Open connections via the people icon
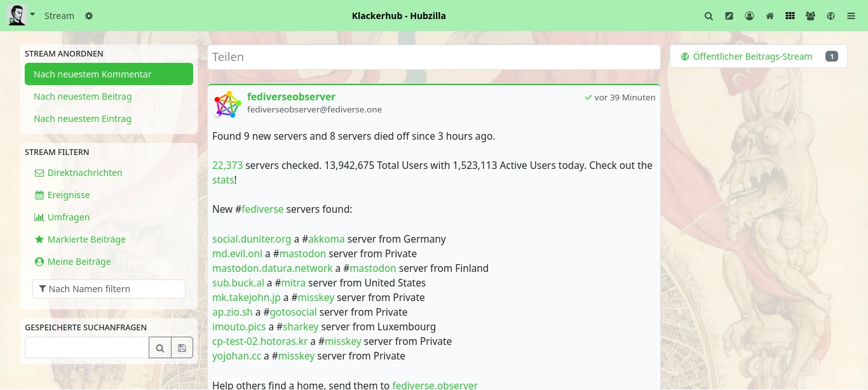 coord(810,16)
